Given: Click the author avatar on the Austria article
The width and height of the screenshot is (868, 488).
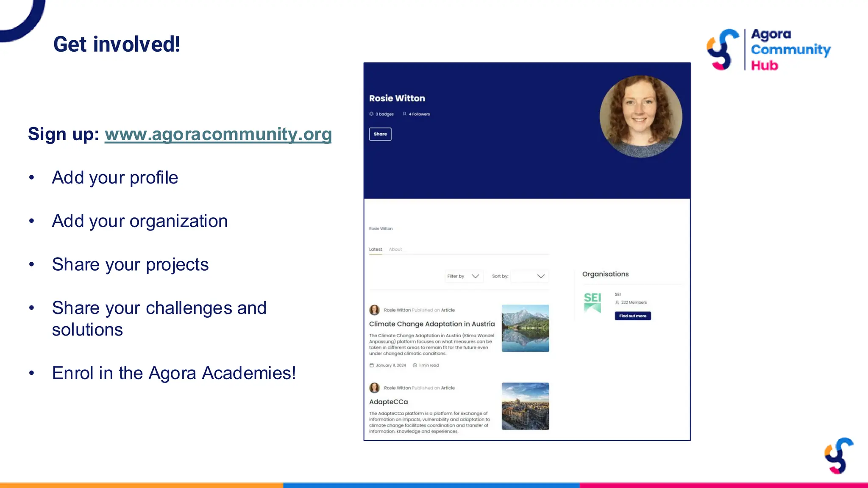Looking at the screenshot, I should (374, 310).
